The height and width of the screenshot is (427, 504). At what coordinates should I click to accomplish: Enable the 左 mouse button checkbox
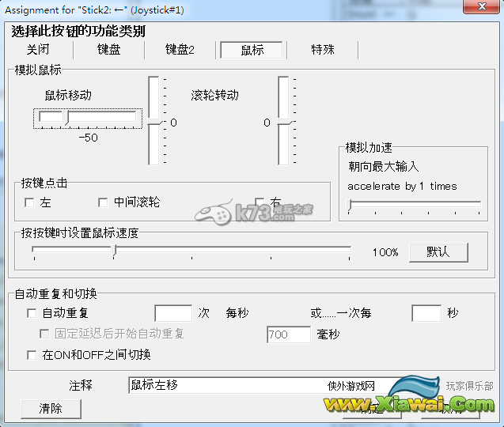[29, 202]
